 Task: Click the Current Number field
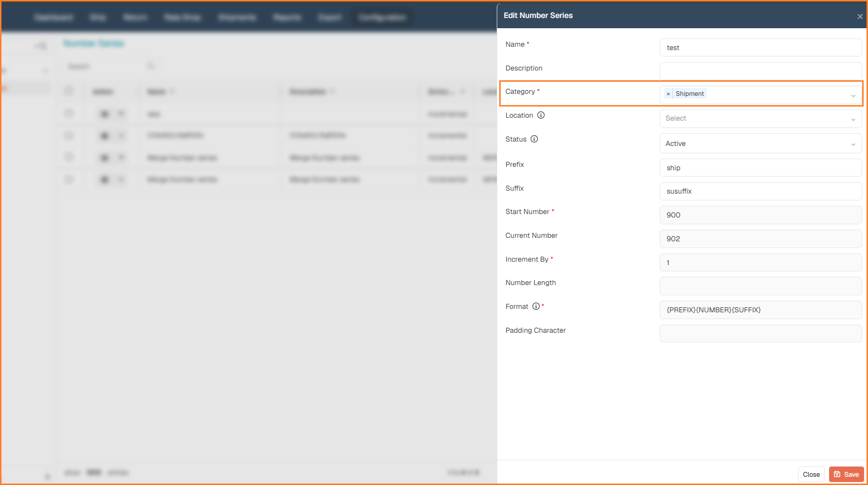click(760, 239)
